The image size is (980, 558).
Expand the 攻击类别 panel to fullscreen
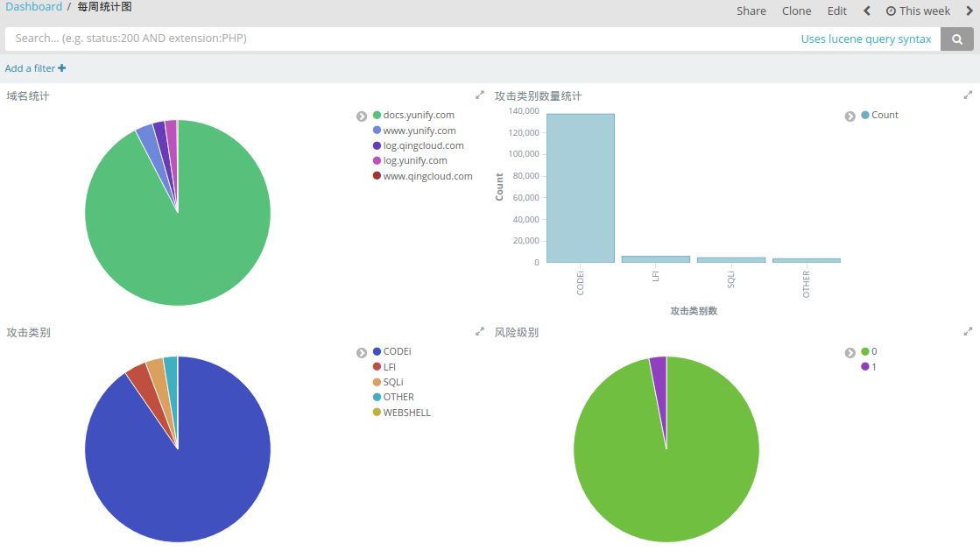pos(480,332)
